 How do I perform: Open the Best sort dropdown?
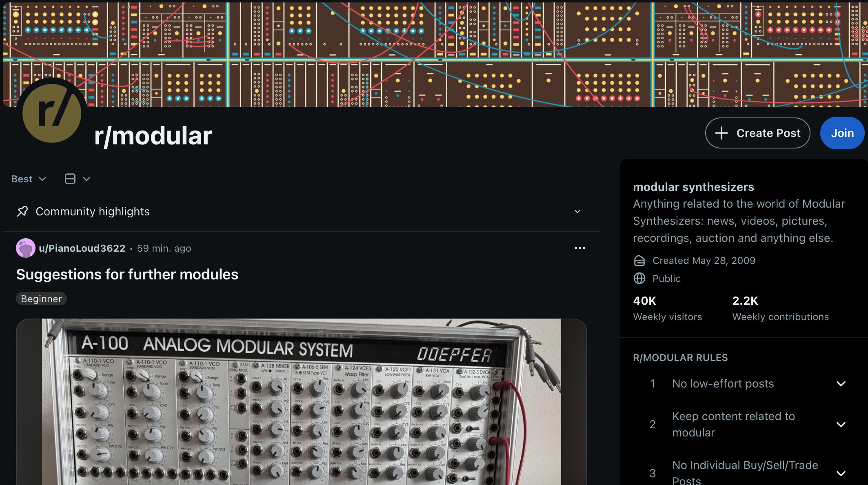[x=29, y=179]
